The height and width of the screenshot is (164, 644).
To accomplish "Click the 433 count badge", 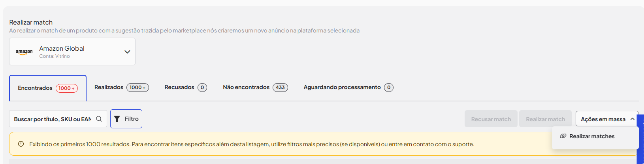I will tap(280, 88).
